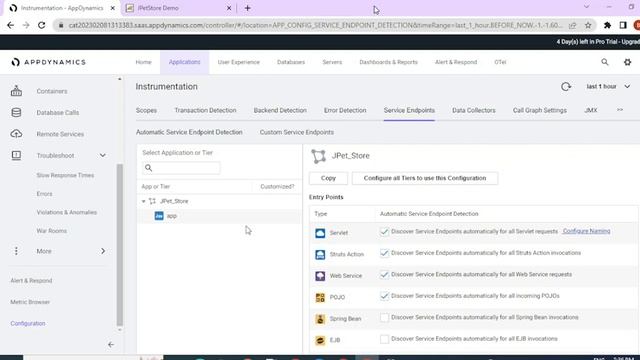Close the Instrumentation - AppDynamics browser tab
The height and width of the screenshot is (360, 640).
[113, 8]
